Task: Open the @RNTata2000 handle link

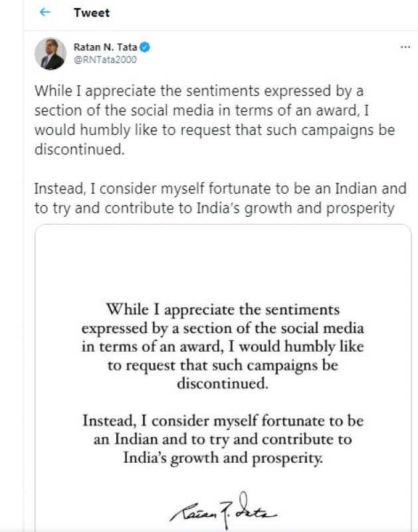Action: click(104, 59)
